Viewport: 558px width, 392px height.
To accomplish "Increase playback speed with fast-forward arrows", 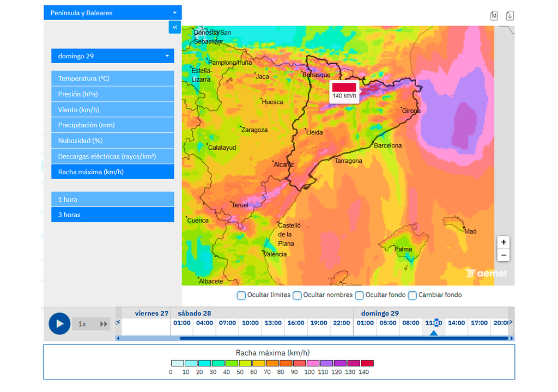I will [104, 324].
